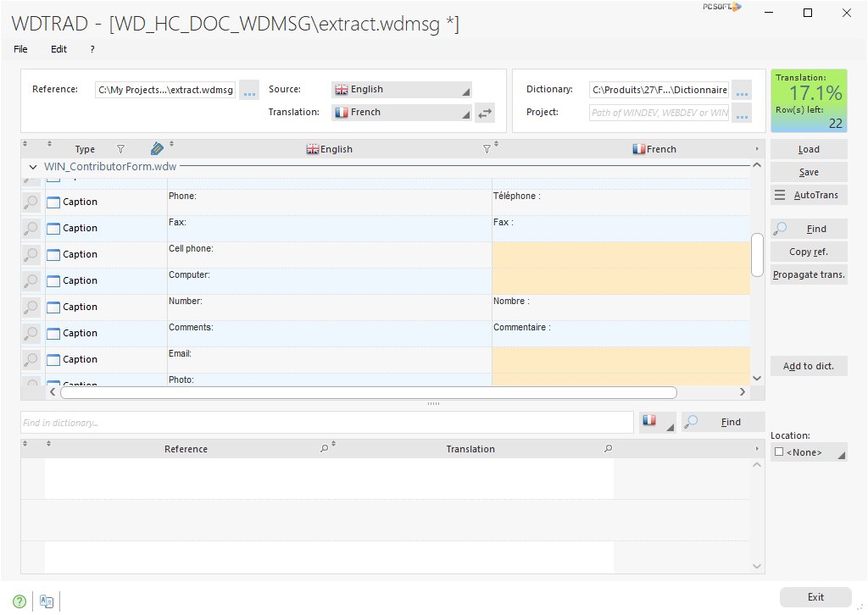Click the scroll-right arrow of the translation table

743,392
